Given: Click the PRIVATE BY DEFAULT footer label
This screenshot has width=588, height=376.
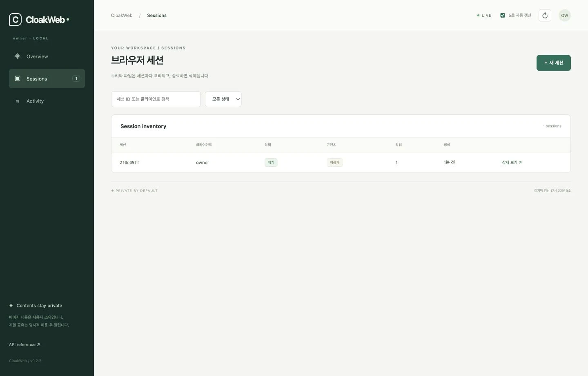Looking at the screenshot, I should [x=134, y=191].
